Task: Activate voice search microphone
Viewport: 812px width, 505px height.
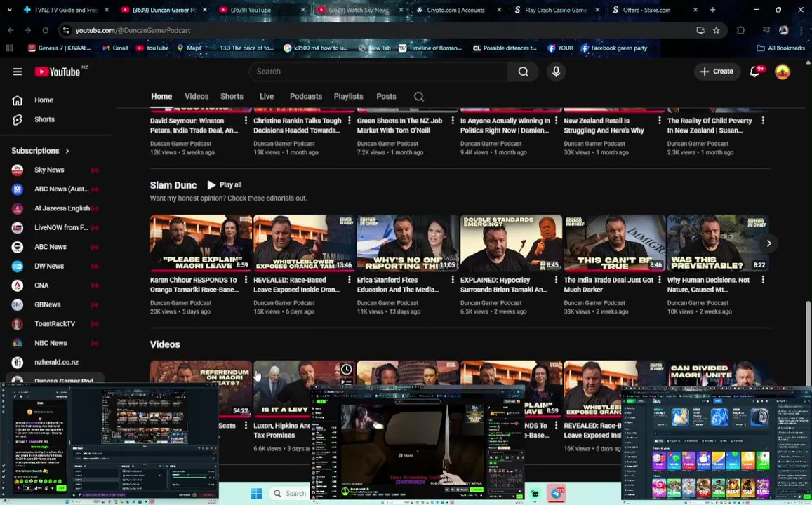Action: (x=556, y=72)
